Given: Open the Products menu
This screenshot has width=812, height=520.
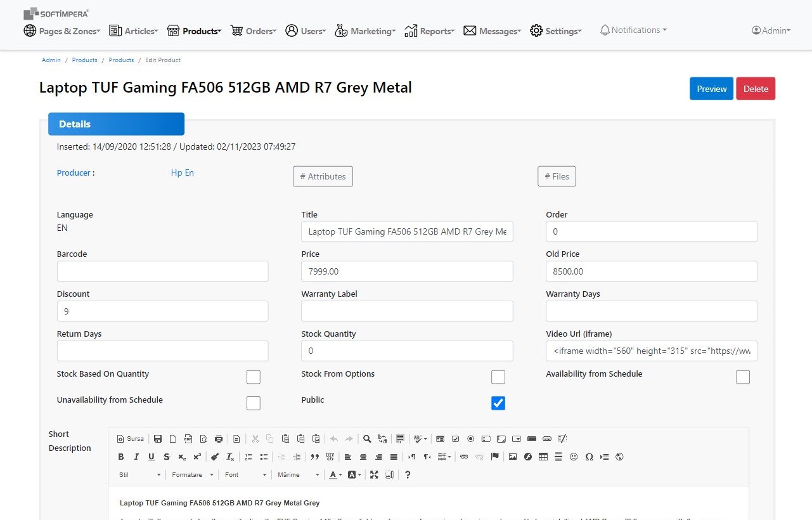Looking at the screenshot, I should (x=194, y=30).
